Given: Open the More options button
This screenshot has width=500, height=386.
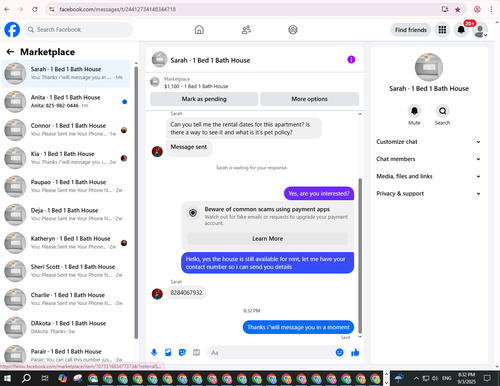Looking at the screenshot, I should pos(309,99).
